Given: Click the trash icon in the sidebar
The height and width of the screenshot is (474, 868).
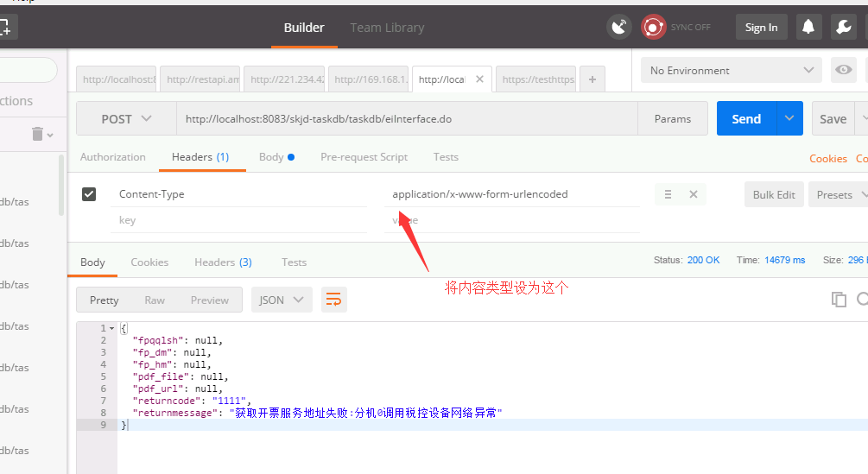Looking at the screenshot, I should point(38,134).
